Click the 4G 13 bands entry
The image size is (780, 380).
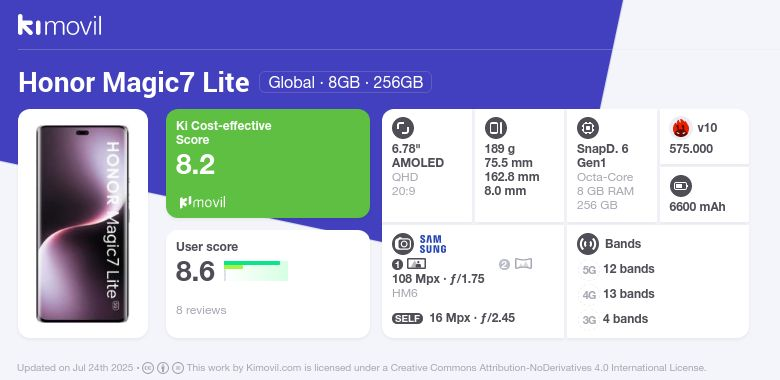[x=617, y=294]
